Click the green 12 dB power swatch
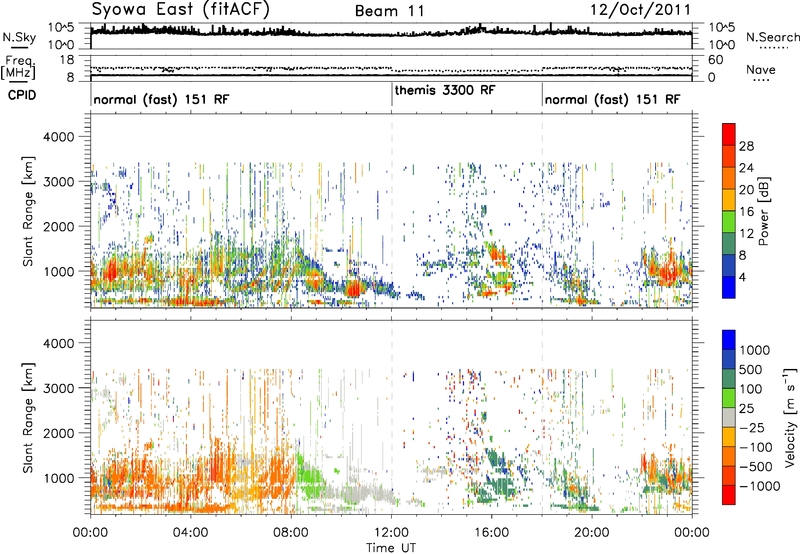 tap(729, 222)
